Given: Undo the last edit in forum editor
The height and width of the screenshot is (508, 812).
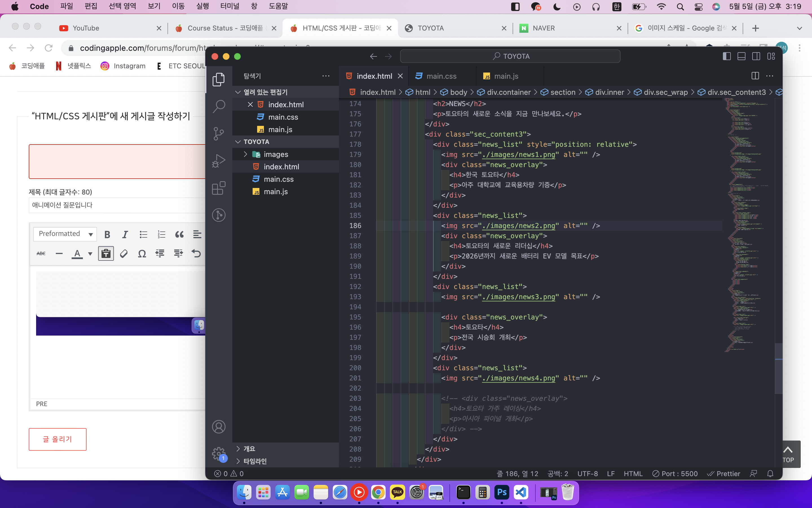Looking at the screenshot, I should pos(196,253).
